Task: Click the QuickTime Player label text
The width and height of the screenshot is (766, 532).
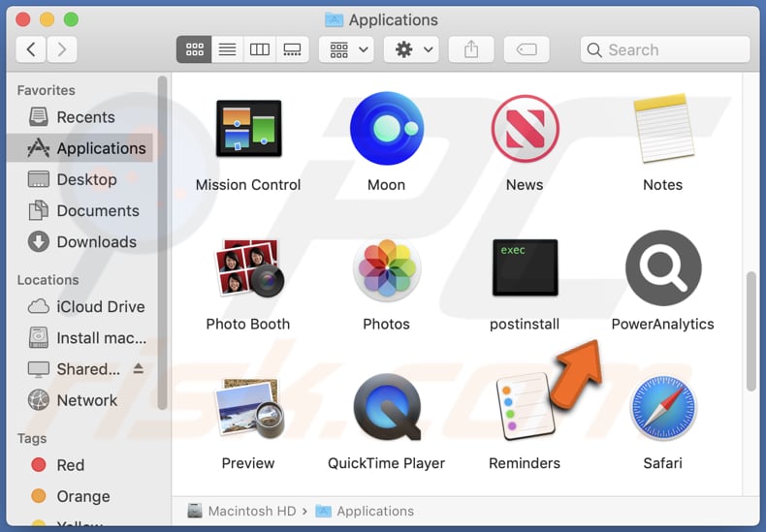Action: tap(387, 463)
